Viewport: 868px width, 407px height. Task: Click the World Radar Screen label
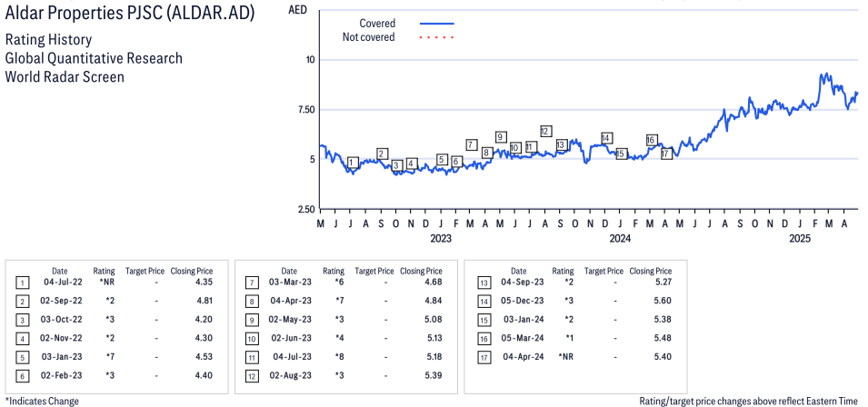coord(65,76)
